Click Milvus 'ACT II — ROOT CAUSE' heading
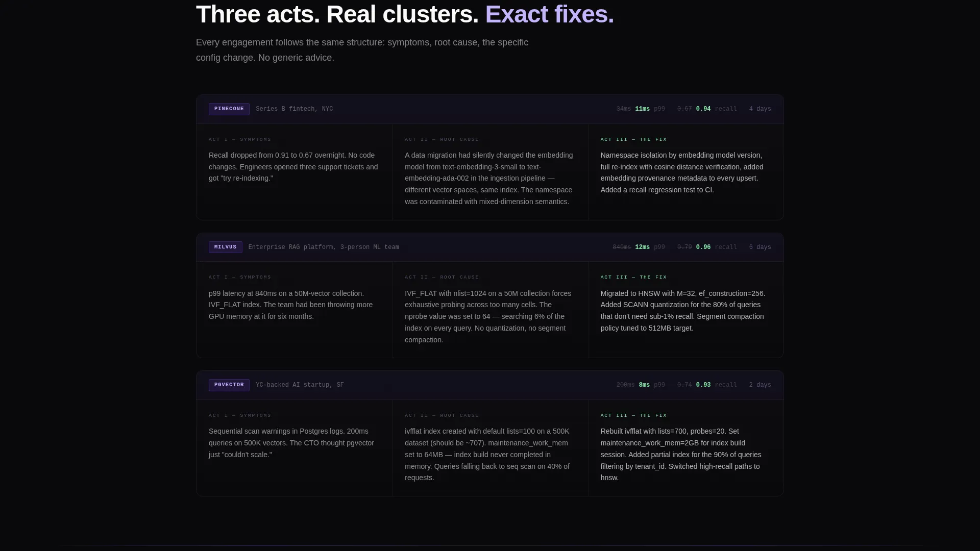The image size is (980, 551). click(x=442, y=277)
